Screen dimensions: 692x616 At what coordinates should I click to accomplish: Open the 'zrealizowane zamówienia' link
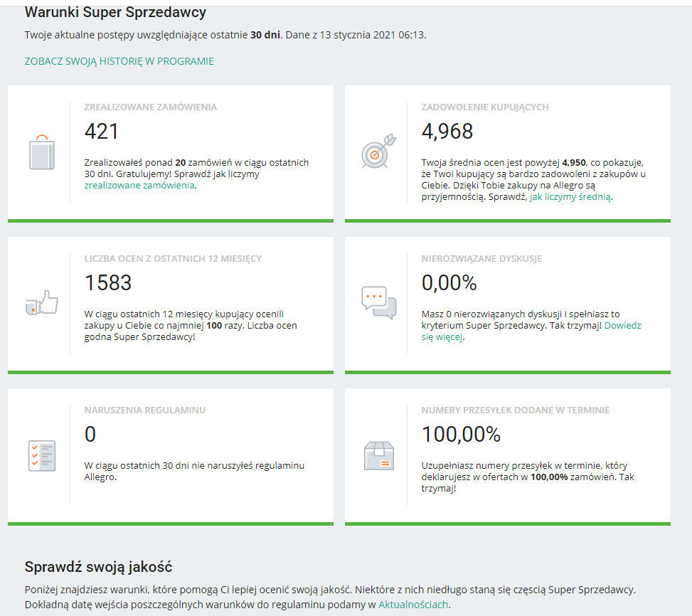click(x=139, y=185)
